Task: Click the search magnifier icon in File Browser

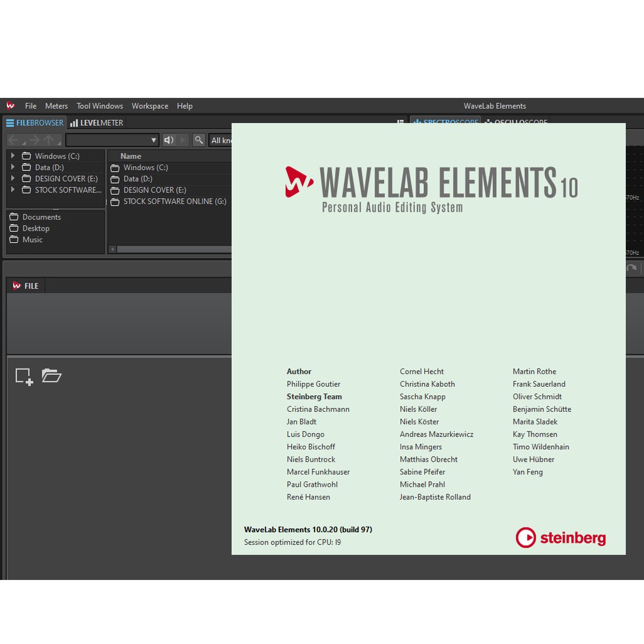Action: tap(198, 140)
